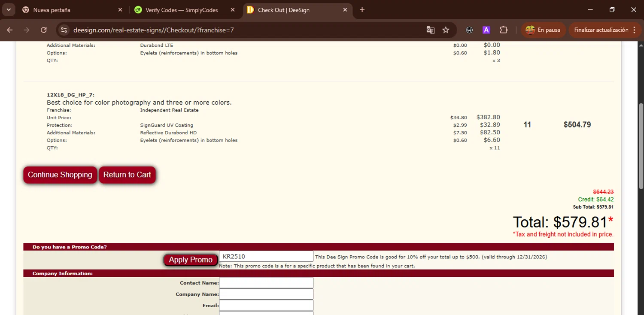Click the Sub Total: $579.81 text

593,207
